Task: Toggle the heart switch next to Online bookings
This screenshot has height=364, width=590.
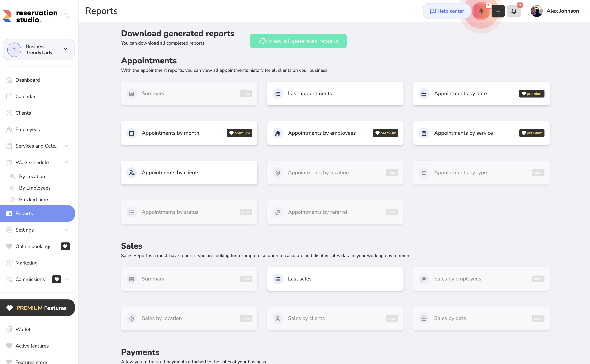Action: pos(65,246)
